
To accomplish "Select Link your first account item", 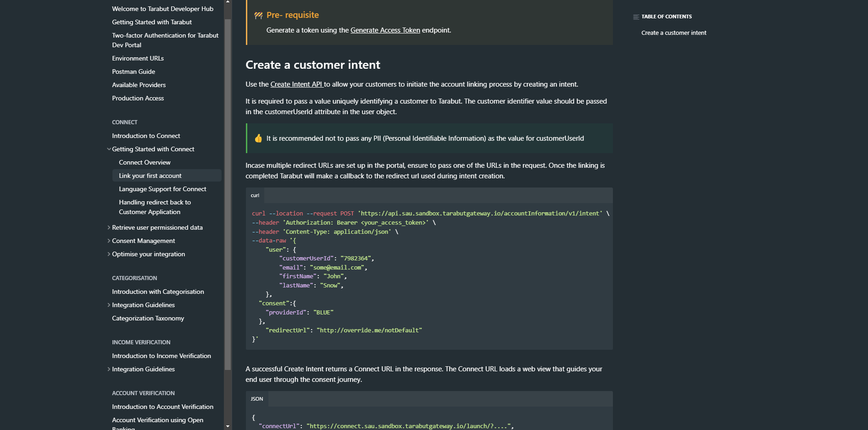I will 167,176.
